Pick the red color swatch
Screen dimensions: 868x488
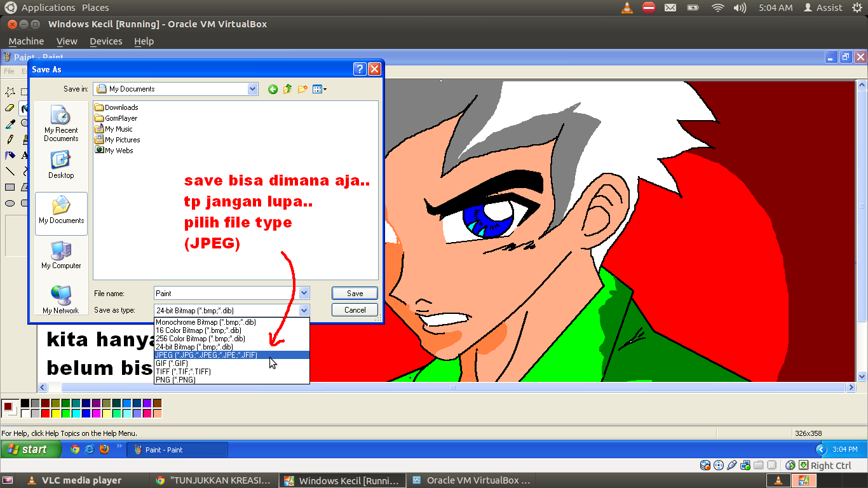coord(45,414)
